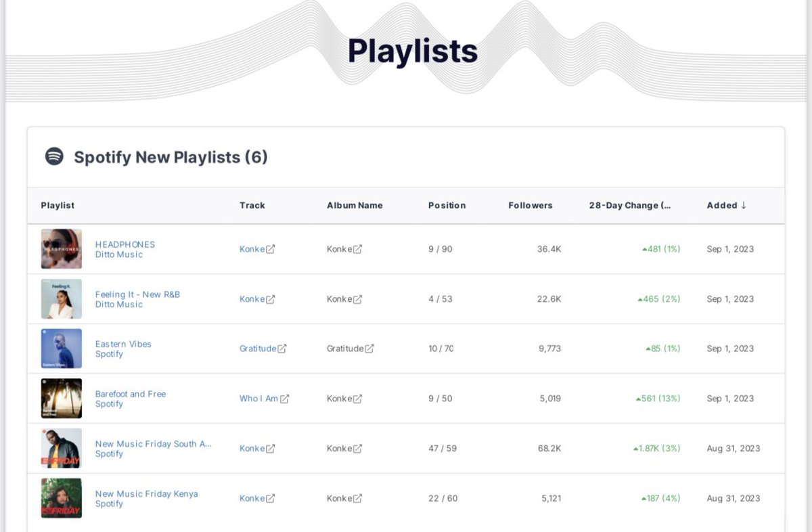Toggle sort direction on the Added column
812x532 pixels.
[725, 205]
